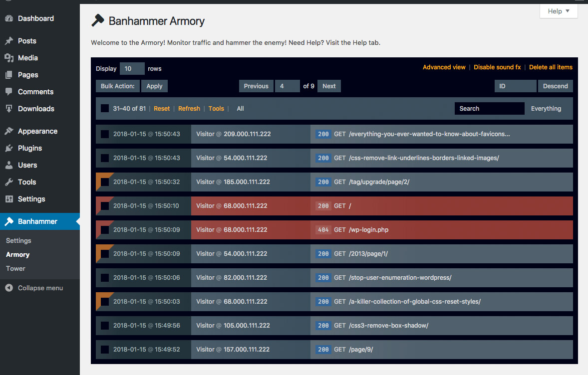Open the Appearance menu
This screenshot has height=375, width=588.
click(37, 131)
